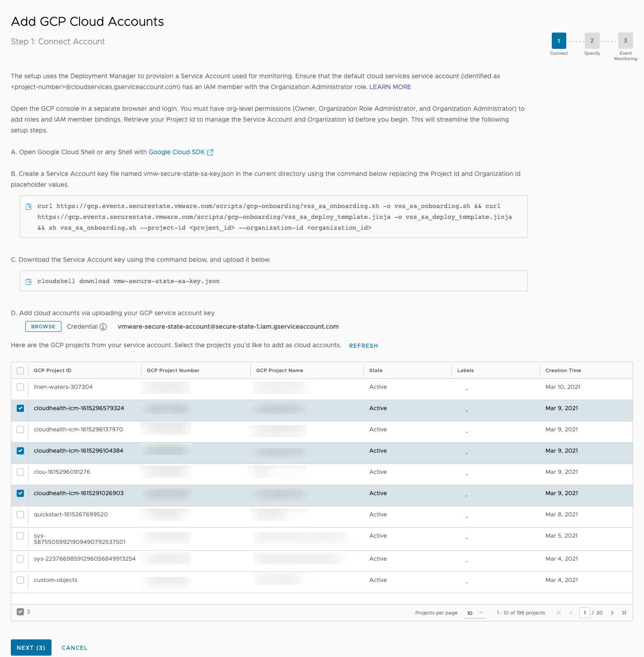Toggle the select-all checkbox in table header
This screenshot has height=657, width=644.
[x=20, y=370]
